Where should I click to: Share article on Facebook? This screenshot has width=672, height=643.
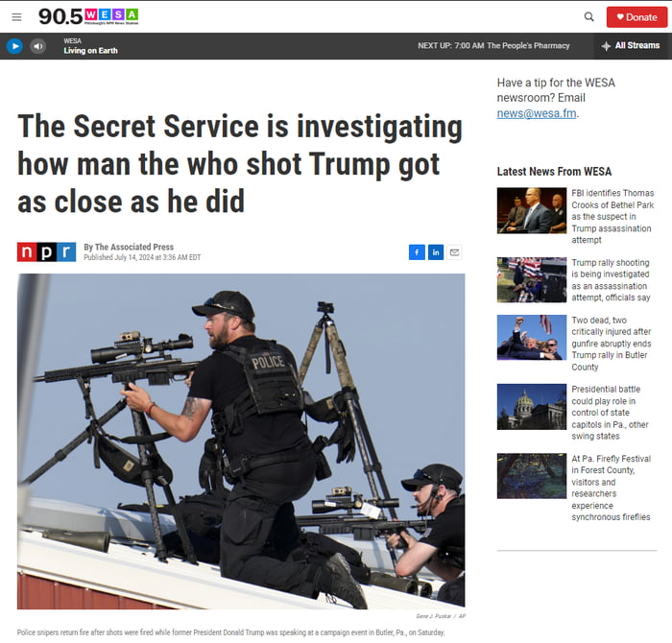point(417,252)
